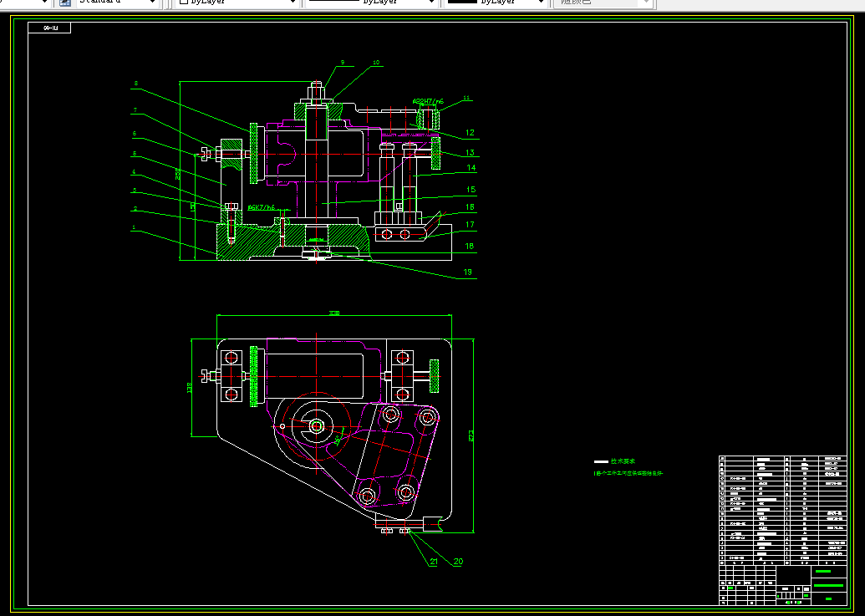Select part balloon number 11
Image resolution: width=865 pixels, height=616 pixels.
coord(466,98)
